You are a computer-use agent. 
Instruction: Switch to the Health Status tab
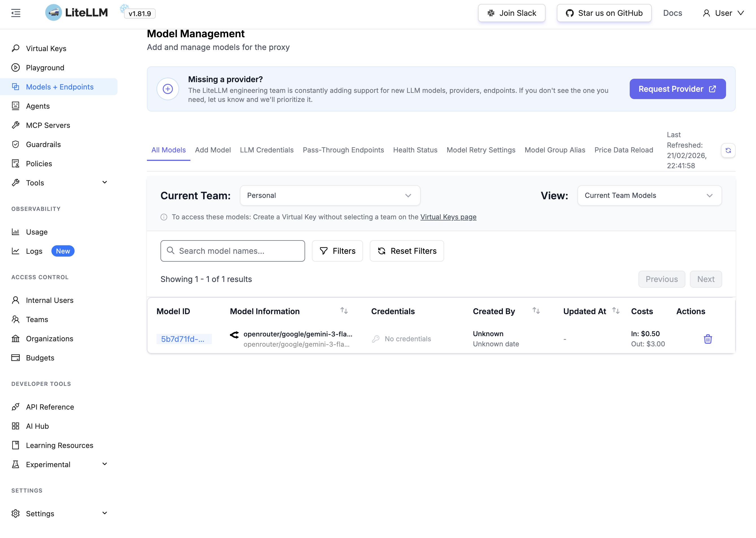tap(415, 150)
